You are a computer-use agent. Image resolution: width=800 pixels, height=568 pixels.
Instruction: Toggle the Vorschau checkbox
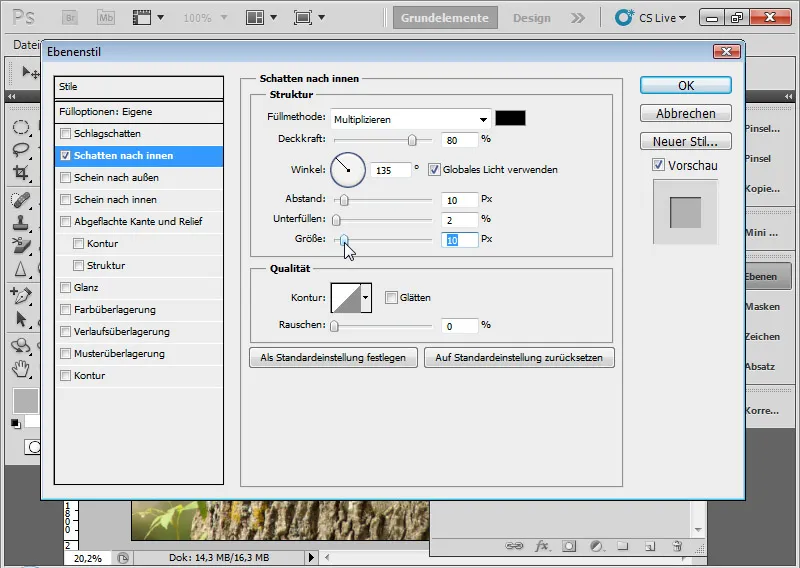click(658, 165)
